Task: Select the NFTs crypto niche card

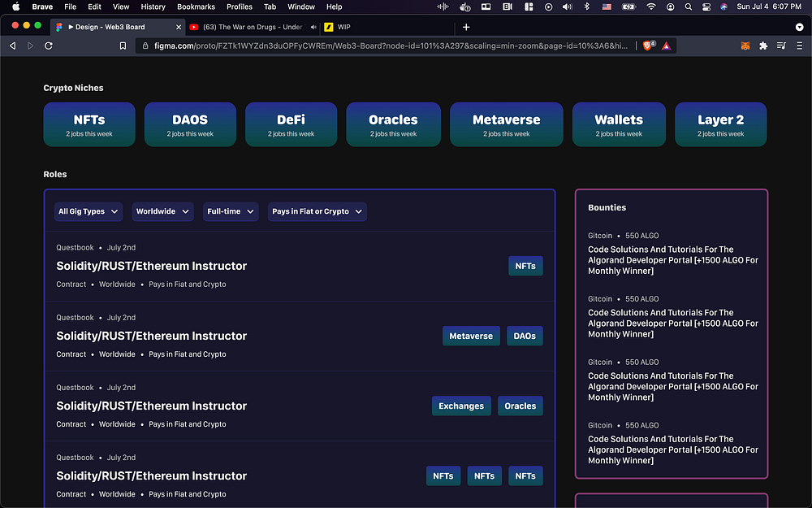Action: pos(89,124)
